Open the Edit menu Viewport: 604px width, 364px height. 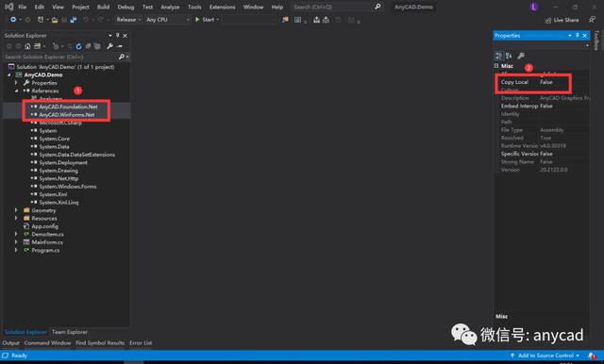[40, 7]
